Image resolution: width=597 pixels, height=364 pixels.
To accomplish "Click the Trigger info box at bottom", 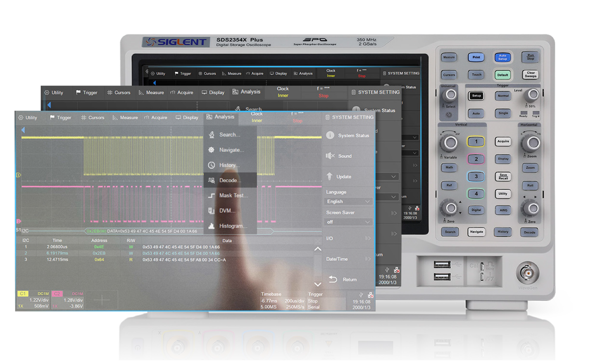I will click(326, 301).
